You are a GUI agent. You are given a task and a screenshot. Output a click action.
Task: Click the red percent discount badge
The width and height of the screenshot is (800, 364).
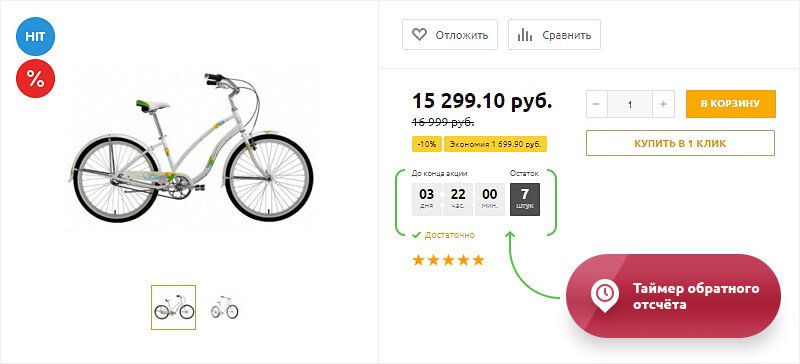(x=35, y=79)
